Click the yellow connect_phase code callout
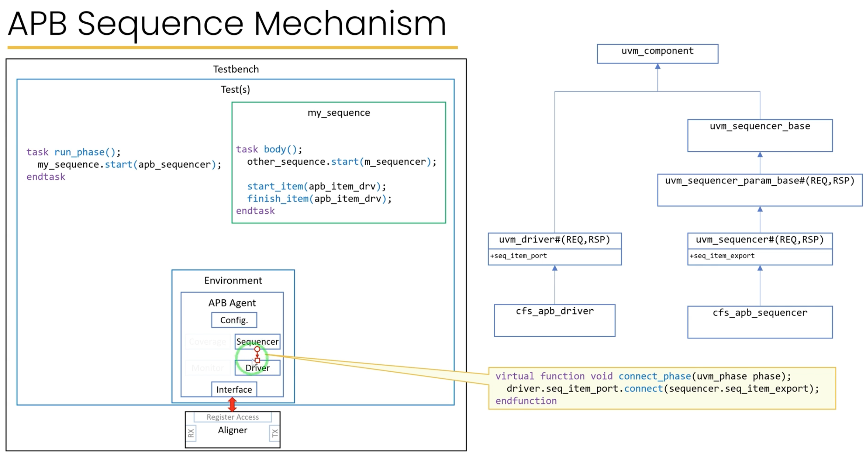868x454 pixels. point(662,388)
